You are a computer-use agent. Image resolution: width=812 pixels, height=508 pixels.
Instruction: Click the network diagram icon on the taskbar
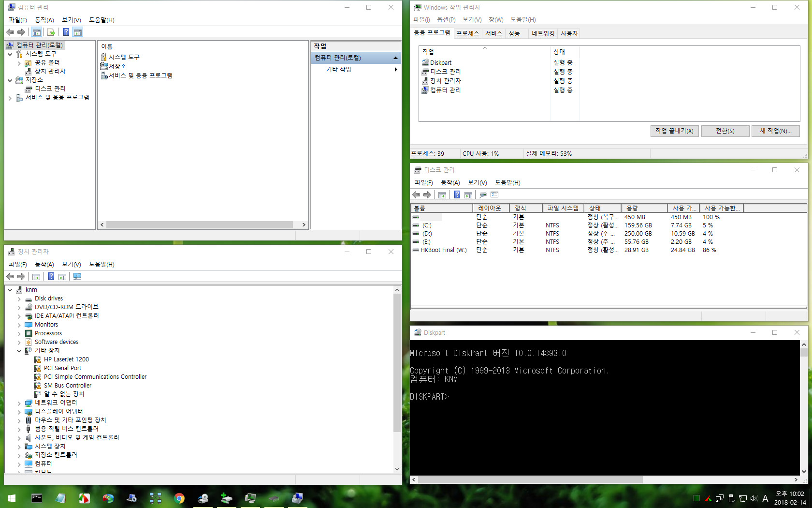(156, 498)
